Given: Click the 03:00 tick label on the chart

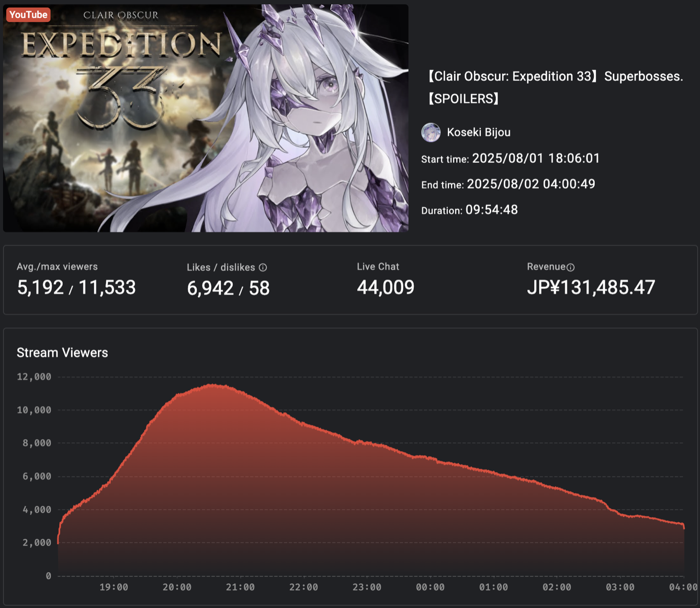Looking at the screenshot, I should (x=620, y=587).
